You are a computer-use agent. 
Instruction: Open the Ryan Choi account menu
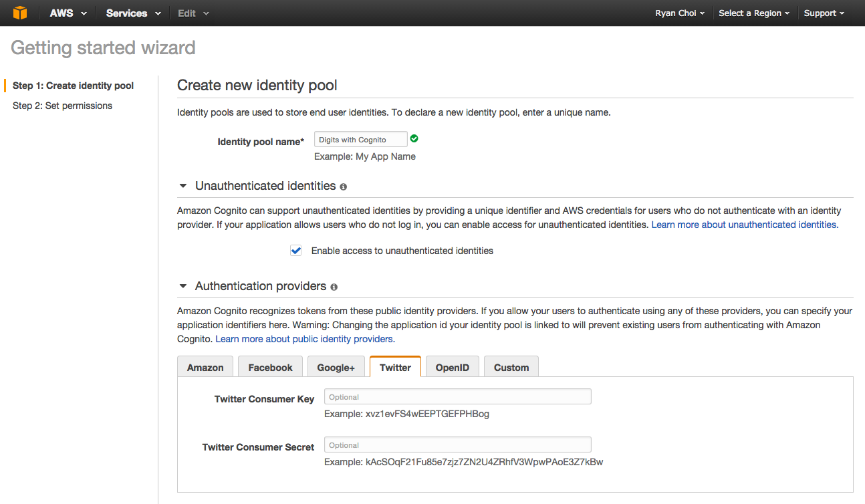click(680, 13)
